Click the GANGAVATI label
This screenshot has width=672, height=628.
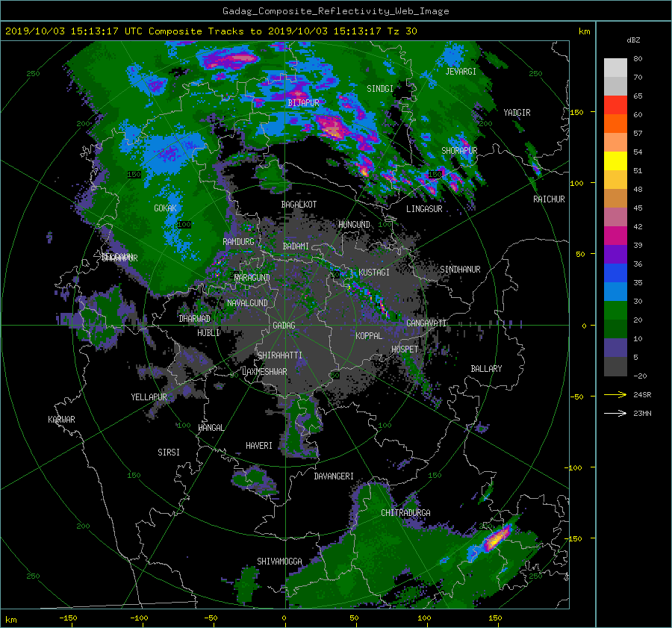[426, 323]
